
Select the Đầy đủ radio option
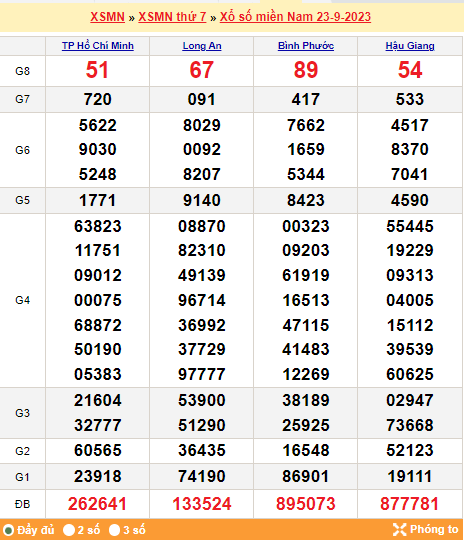click(x=8, y=530)
